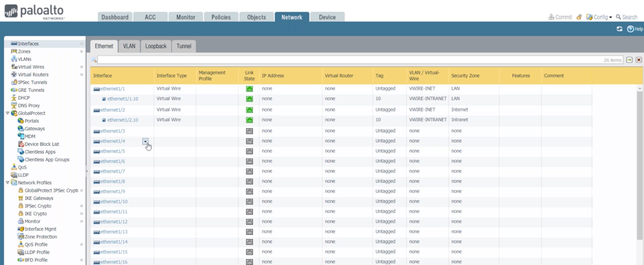
Task: Open GRE Tunnels in the sidebar
Action: 31,90
